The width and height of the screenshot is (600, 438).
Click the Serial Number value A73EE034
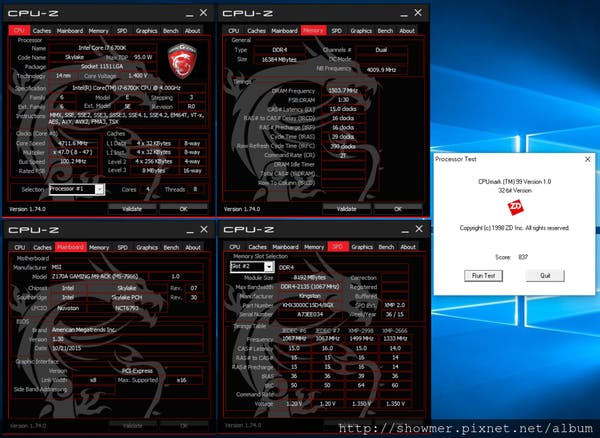(x=310, y=314)
